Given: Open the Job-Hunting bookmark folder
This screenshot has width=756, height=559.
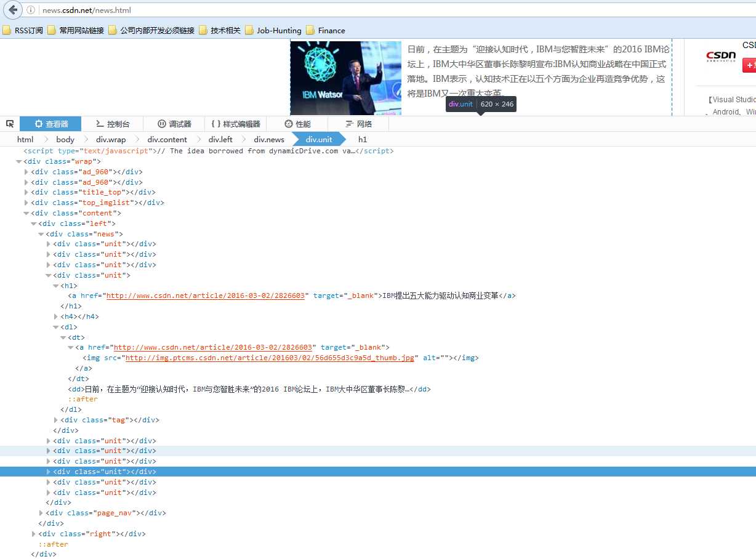Looking at the screenshot, I should point(273,30).
